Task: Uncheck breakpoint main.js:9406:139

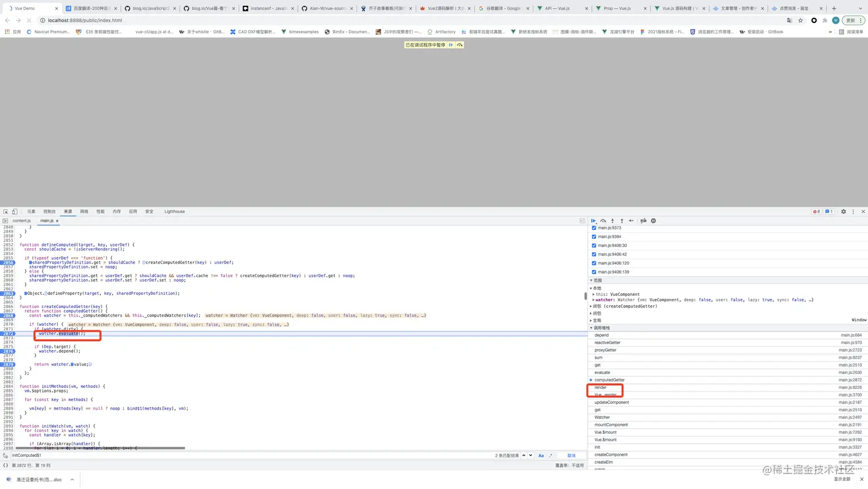Action: pos(594,272)
